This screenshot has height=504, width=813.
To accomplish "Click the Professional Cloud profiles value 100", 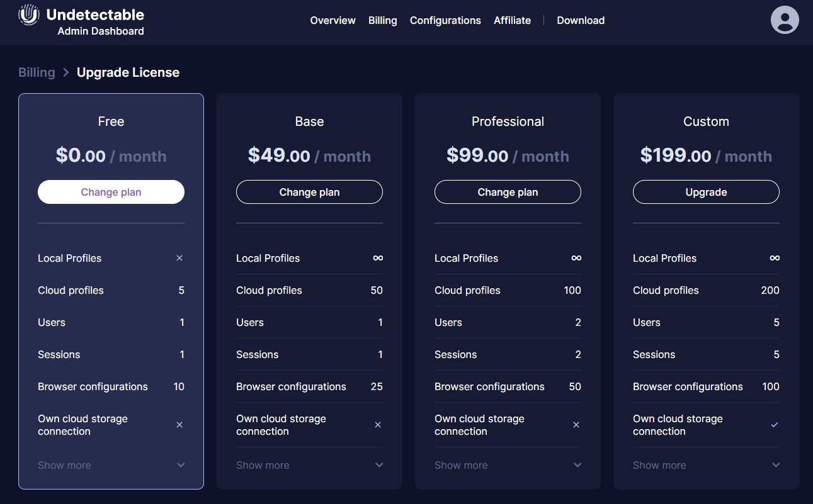I will [572, 290].
